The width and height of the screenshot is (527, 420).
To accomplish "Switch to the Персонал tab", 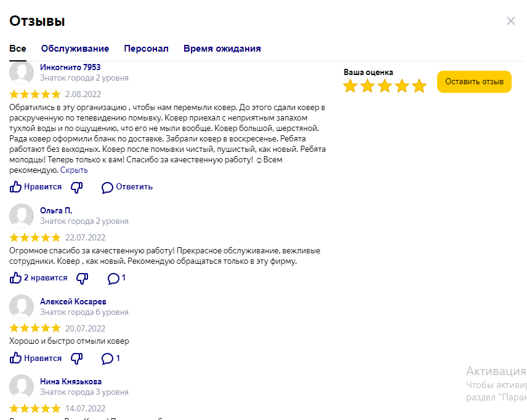I will tap(146, 49).
